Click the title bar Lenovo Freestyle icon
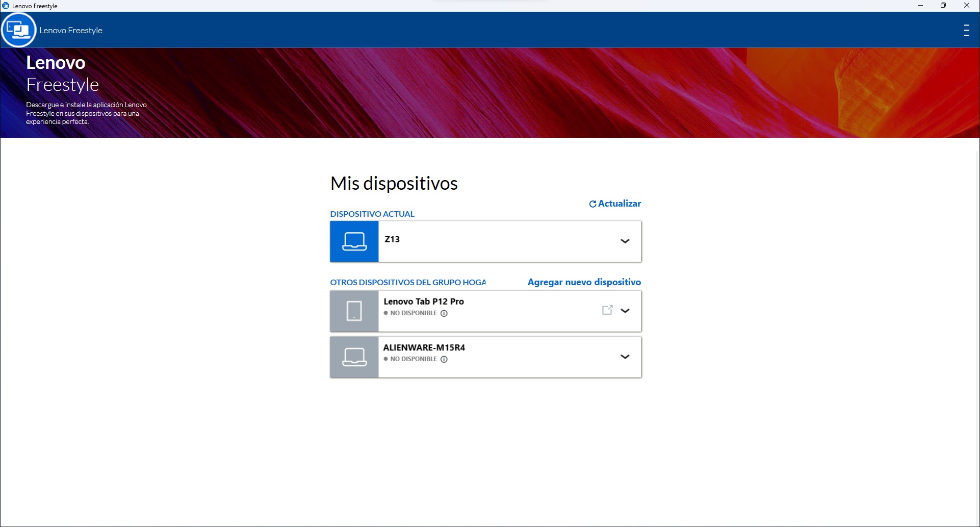 click(x=6, y=6)
